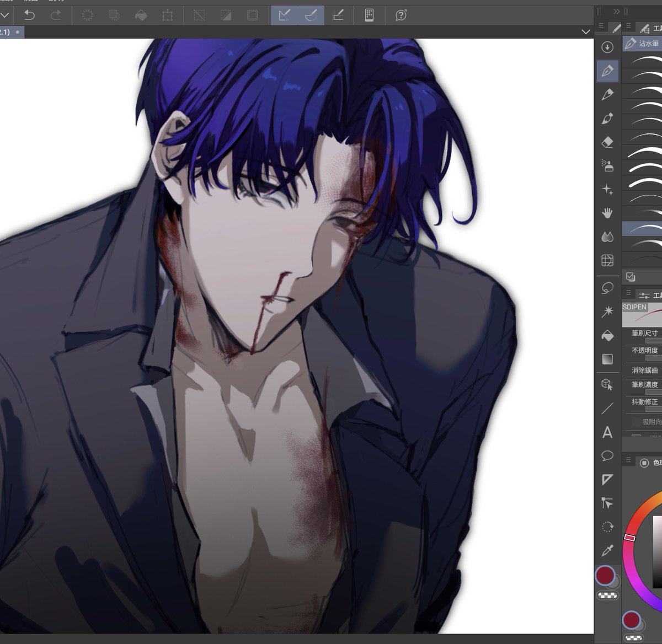Image resolution: width=662 pixels, height=644 pixels.
Task: Select the Brush tool in the toolbox
Action: point(607,118)
